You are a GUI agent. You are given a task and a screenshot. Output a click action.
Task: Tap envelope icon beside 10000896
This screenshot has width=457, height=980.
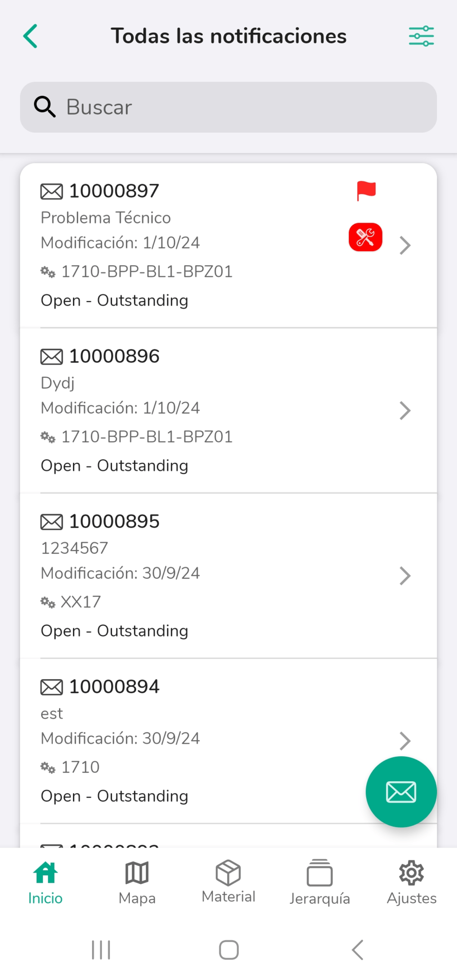pyautogui.click(x=52, y=357)
